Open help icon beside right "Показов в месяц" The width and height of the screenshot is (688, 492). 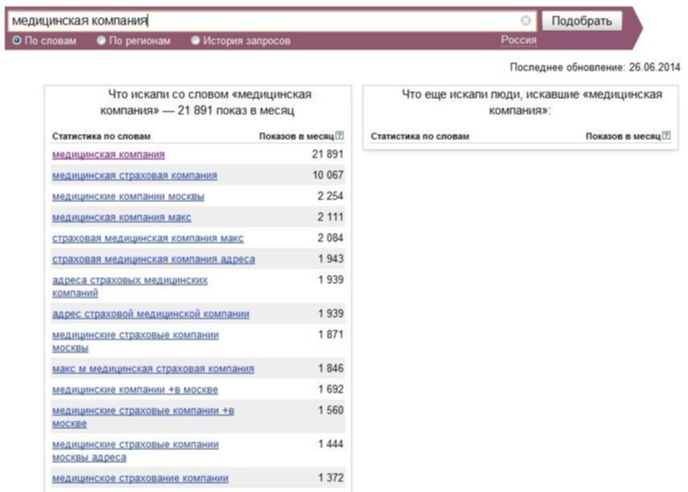pyautogui.click(x=666, y=136)
